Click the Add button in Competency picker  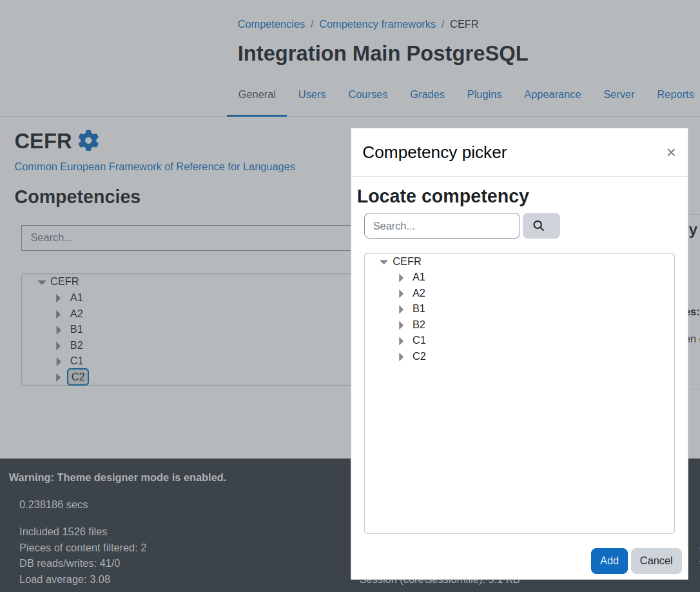(x=609, y=561)
